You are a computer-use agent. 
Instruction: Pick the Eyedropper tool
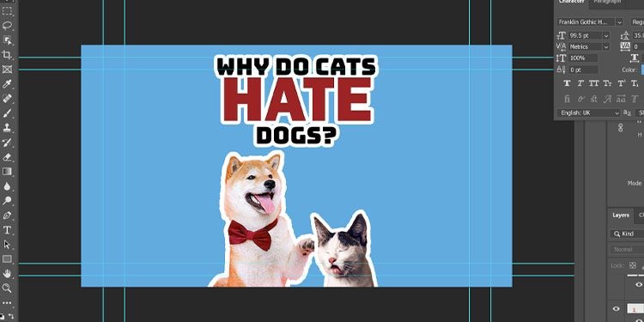[7, 84]
